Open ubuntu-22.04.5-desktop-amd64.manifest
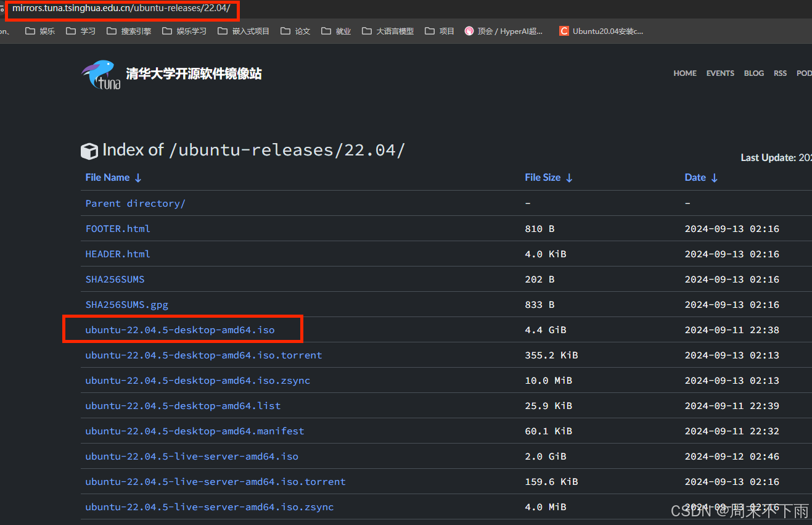The height and width of the screenshot is (525, 812). pyautogui.click(x=195, y=431)
